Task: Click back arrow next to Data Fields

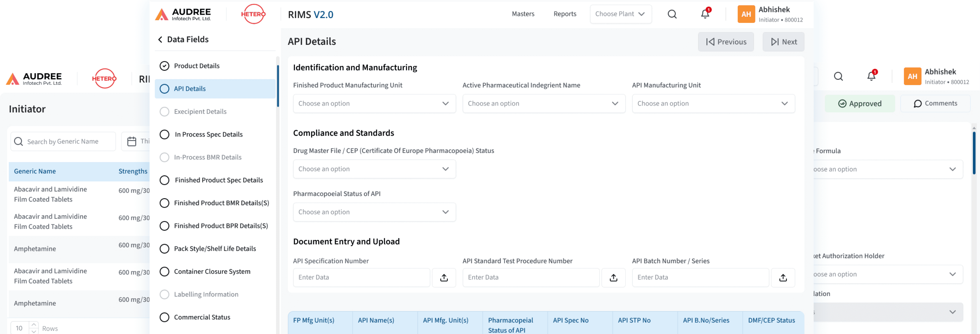Action: 160,39
